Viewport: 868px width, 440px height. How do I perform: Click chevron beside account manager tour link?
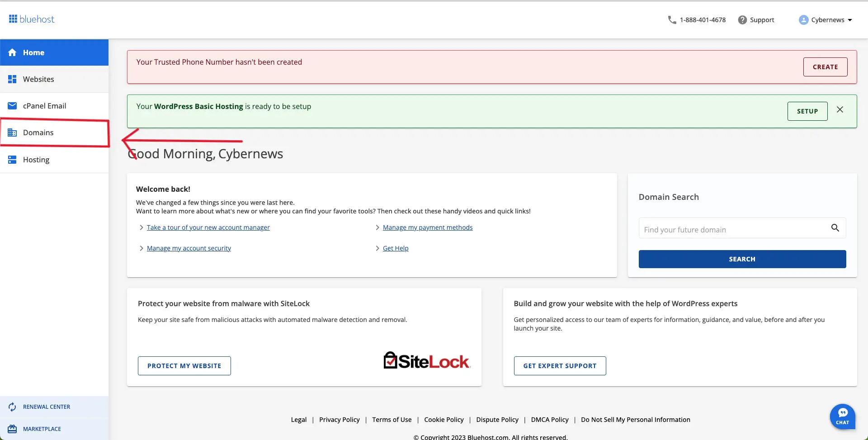click(142, 227)
